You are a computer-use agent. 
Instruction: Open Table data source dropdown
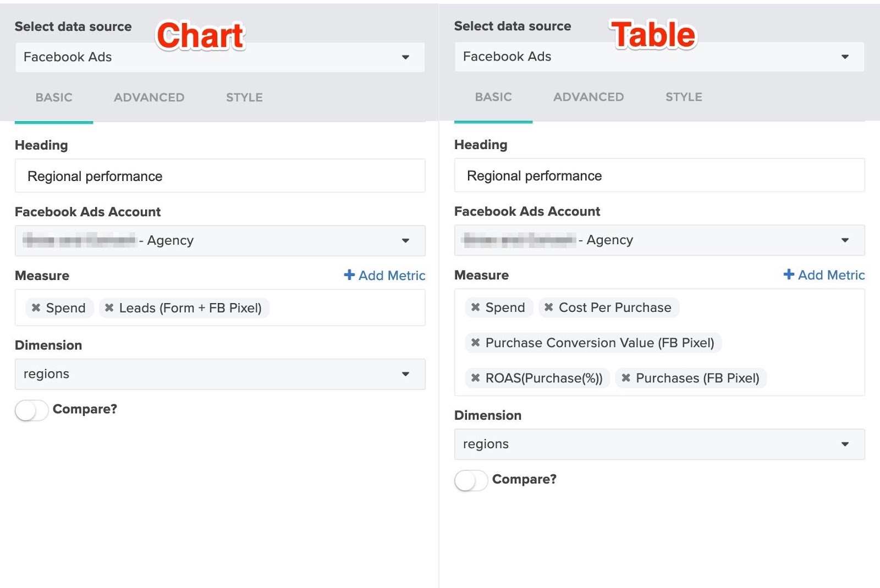(659, 57)
